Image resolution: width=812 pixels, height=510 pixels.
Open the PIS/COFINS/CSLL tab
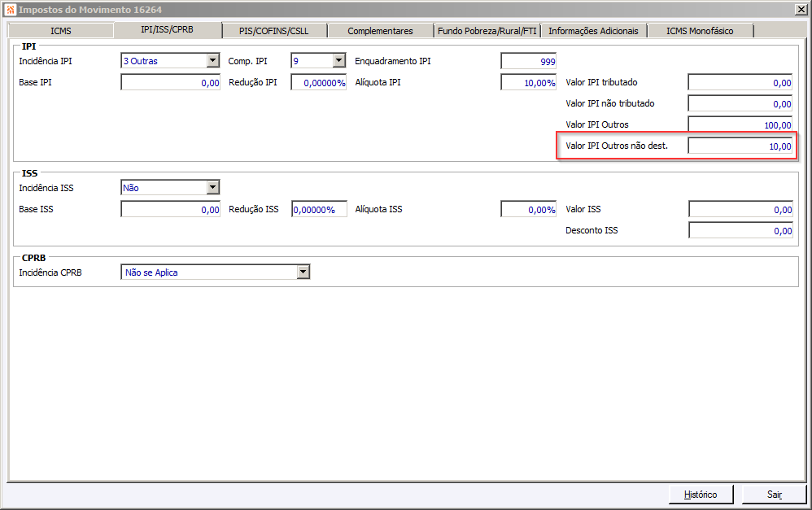pyautogui.click(x=274, y=31)
